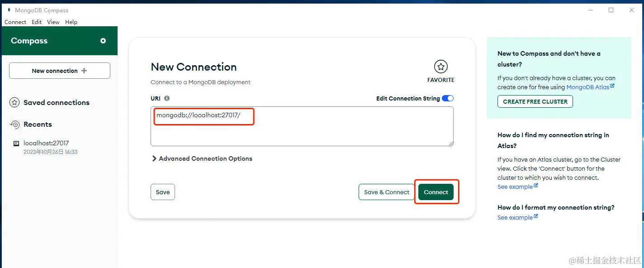The image size is (644, 268).
Task: Click the localhost:27017 server icon
Action: click(x=16, y=144)
